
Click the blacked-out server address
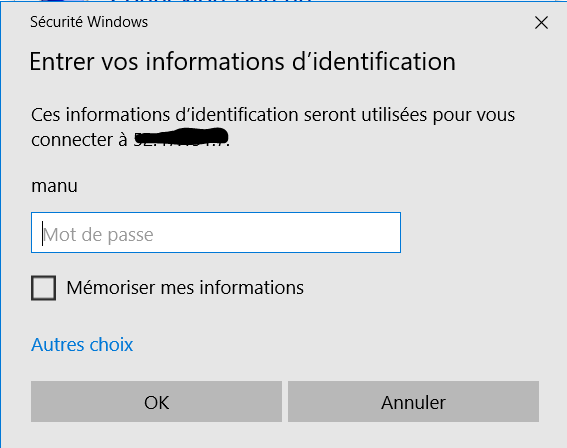click(x=182, y=137)
